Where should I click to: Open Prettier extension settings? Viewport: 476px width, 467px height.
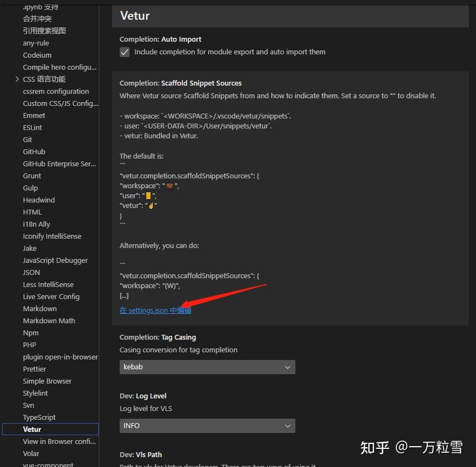click(34, 369)
